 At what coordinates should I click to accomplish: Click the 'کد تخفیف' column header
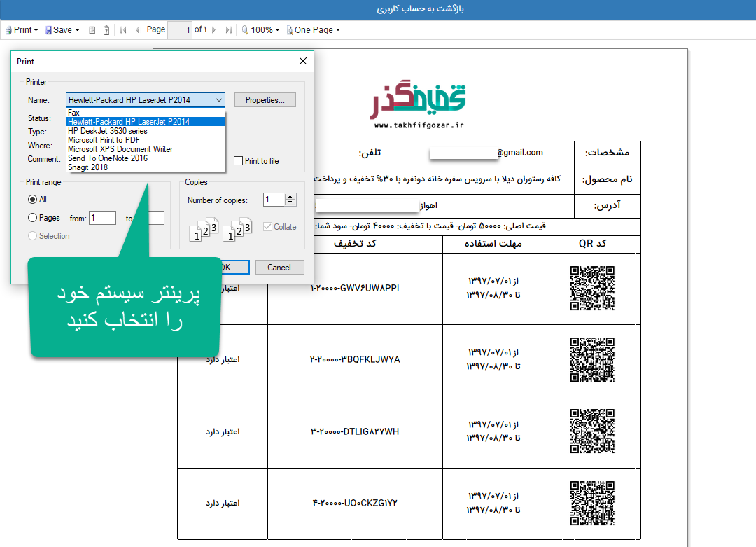pyautogui.click(x=355, y=244)
